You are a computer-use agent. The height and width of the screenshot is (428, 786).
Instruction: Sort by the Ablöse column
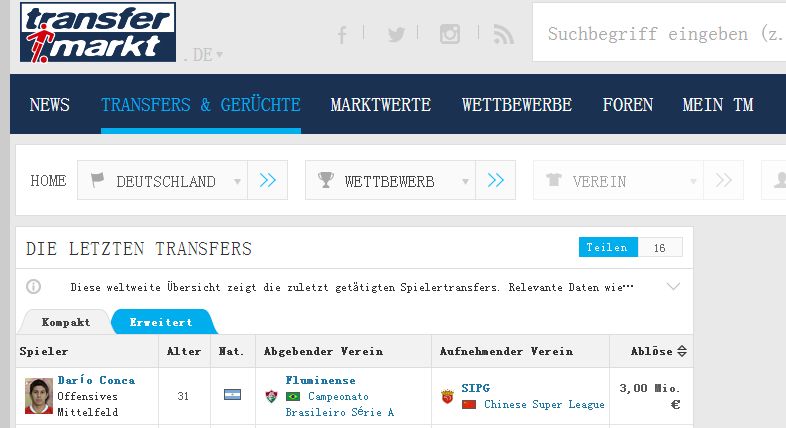[x=659, y=351]
